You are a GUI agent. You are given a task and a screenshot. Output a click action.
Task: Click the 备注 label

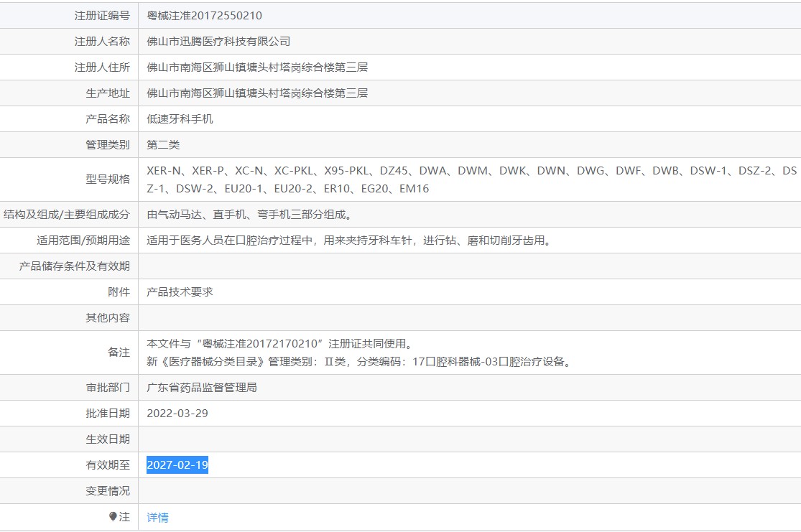point(119,353)
